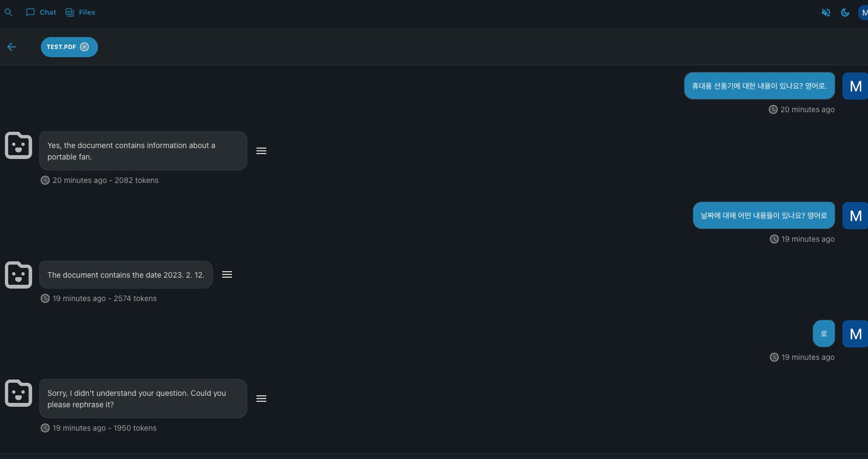Click the bot avatar next to date reply
The height and width of the screenshot is (459, 868).
(19, 275)
